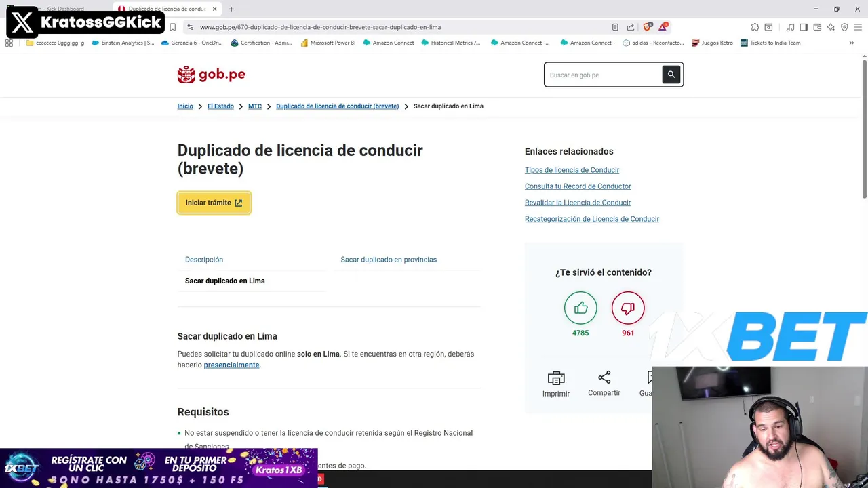Click the share page icon in address bar
The image size is (868, 488).
(631, 27)
